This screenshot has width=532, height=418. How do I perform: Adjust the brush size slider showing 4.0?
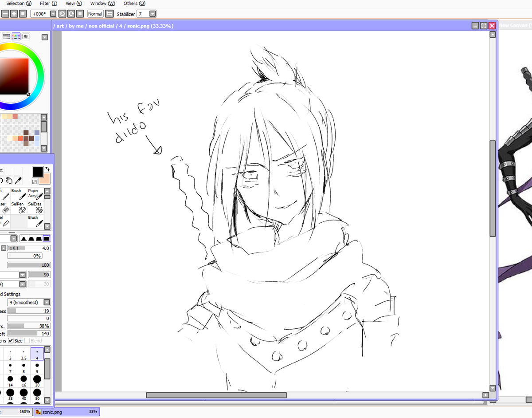pos(29,248)
